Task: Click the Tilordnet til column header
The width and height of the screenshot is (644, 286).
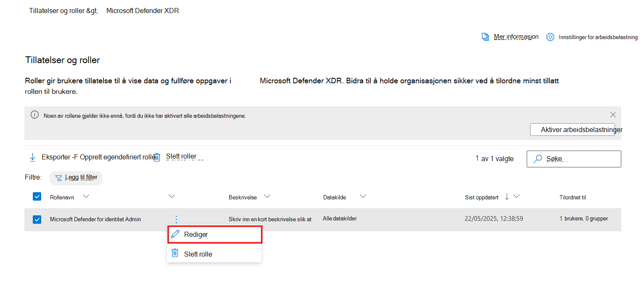Action: 573,197
